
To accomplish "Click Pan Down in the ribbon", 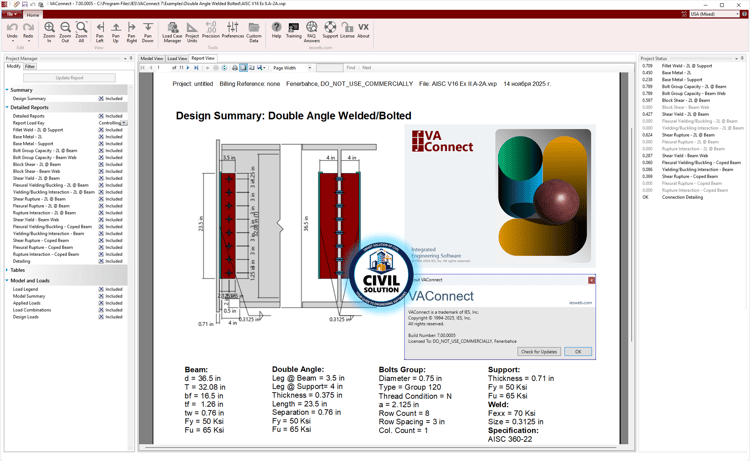I will [x=148, y=32].
